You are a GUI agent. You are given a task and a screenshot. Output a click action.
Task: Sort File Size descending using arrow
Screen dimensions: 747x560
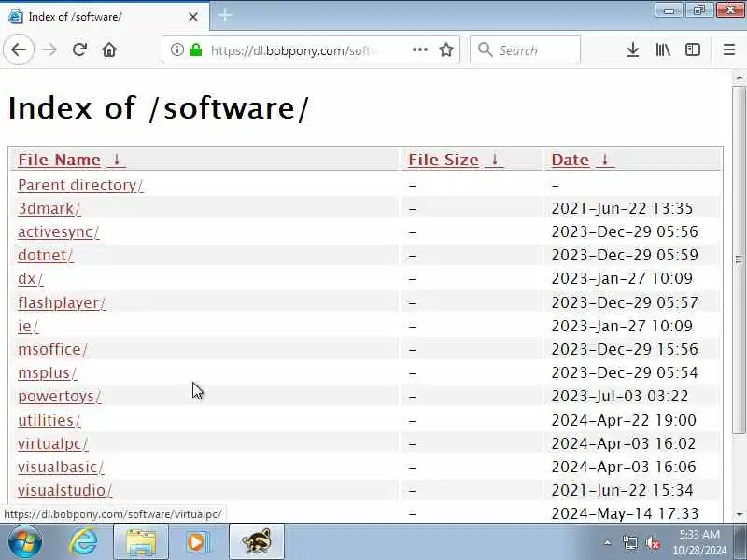point(495,160)
